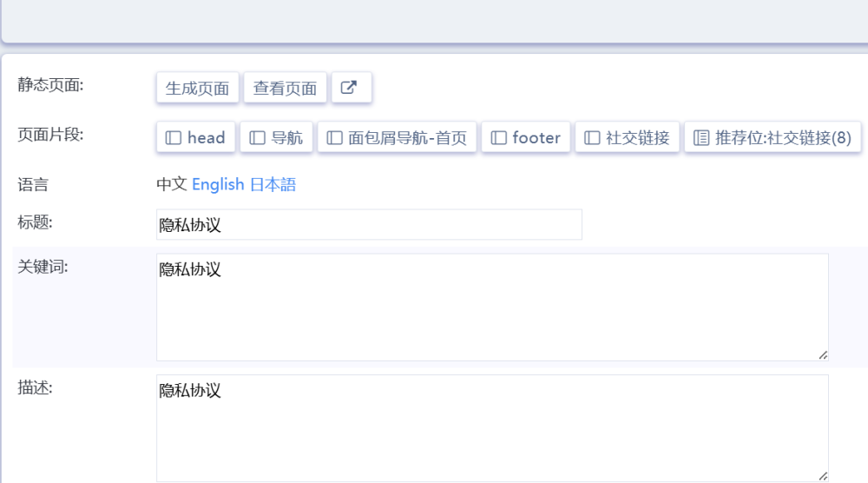Screen dimensions: 868x483
Task: Click the 标题 field label
Action: pyautogui.click(x=36, y=222)
